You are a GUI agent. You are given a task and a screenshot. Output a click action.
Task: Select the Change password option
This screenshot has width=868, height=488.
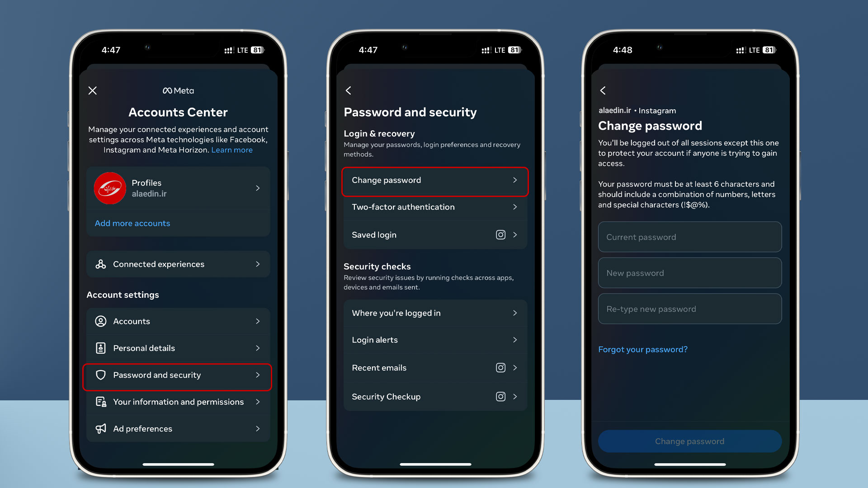(434, 180)
